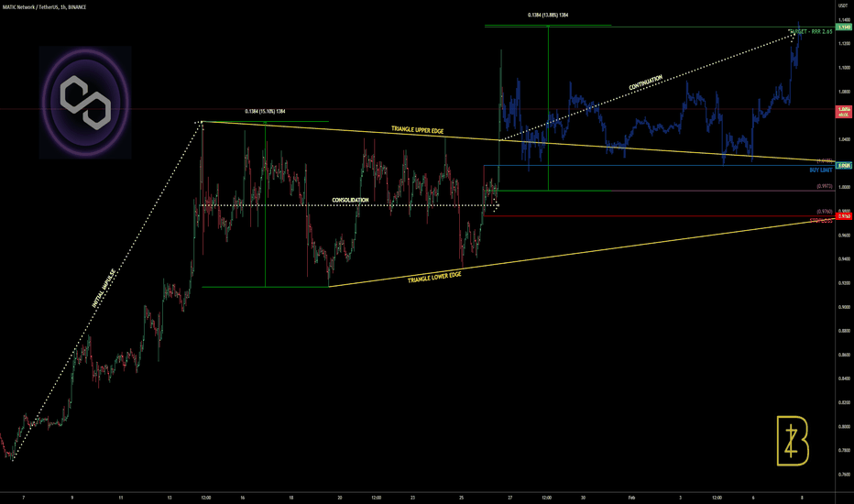Click the USDT currency label atop price axis

(x=844, y=5)
